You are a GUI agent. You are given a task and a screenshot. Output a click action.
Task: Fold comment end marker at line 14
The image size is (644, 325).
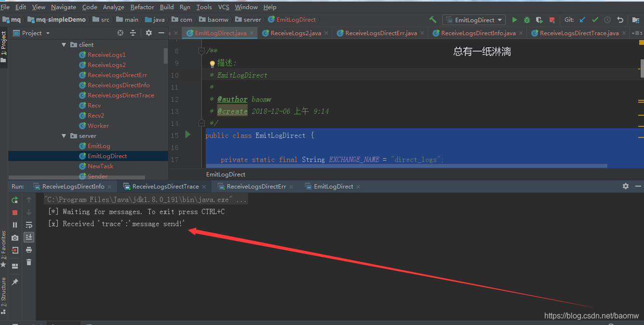click(201, 123)
